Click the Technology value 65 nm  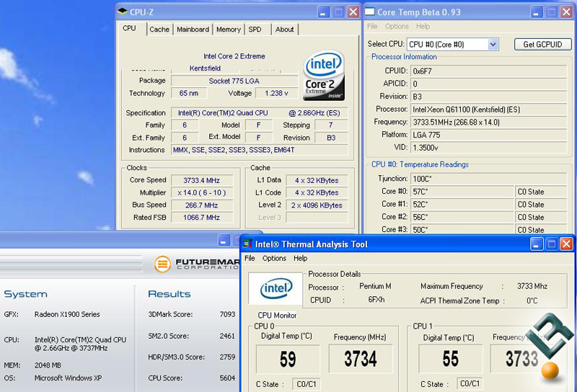tap(189, 94)
